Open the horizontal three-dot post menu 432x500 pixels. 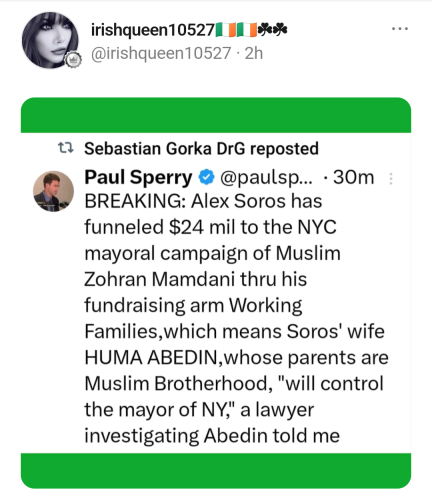[x=400, y=29]
